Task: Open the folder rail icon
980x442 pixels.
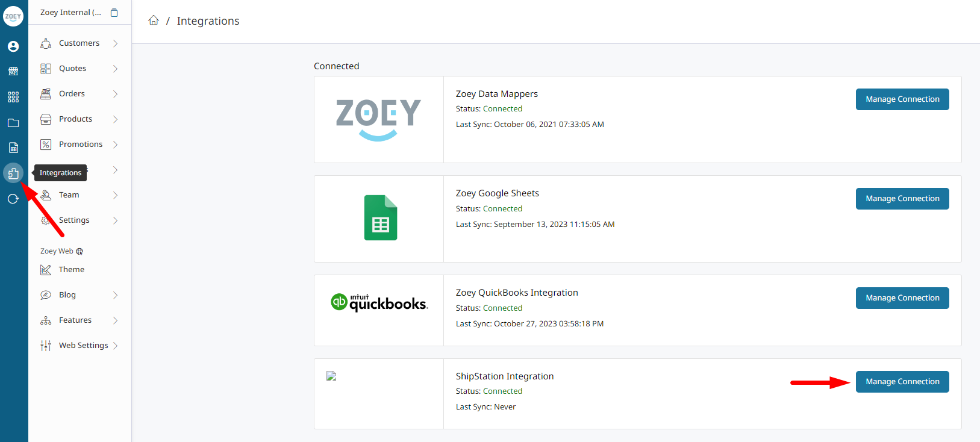Action: coord(13,123)
